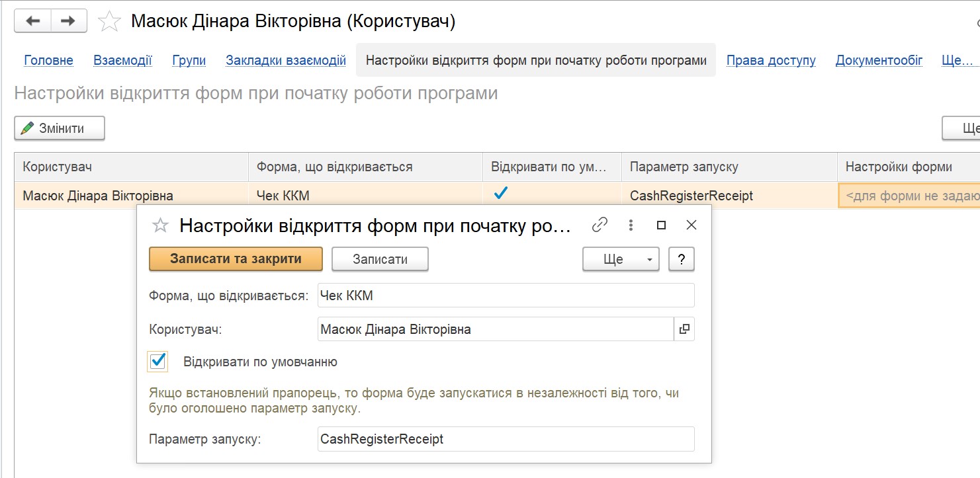Select Чек ККМ cell in table

coord(365,196)
